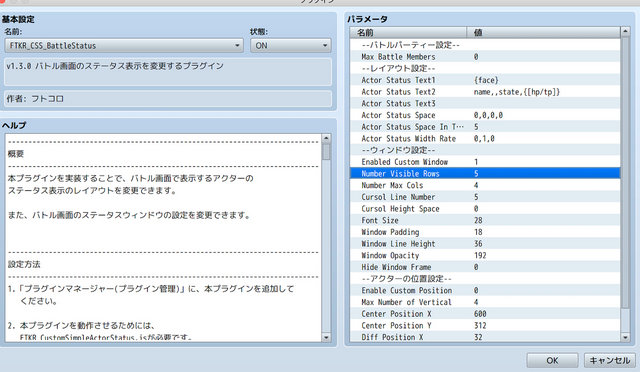Select the Center Position Y row

click(485, 325)
